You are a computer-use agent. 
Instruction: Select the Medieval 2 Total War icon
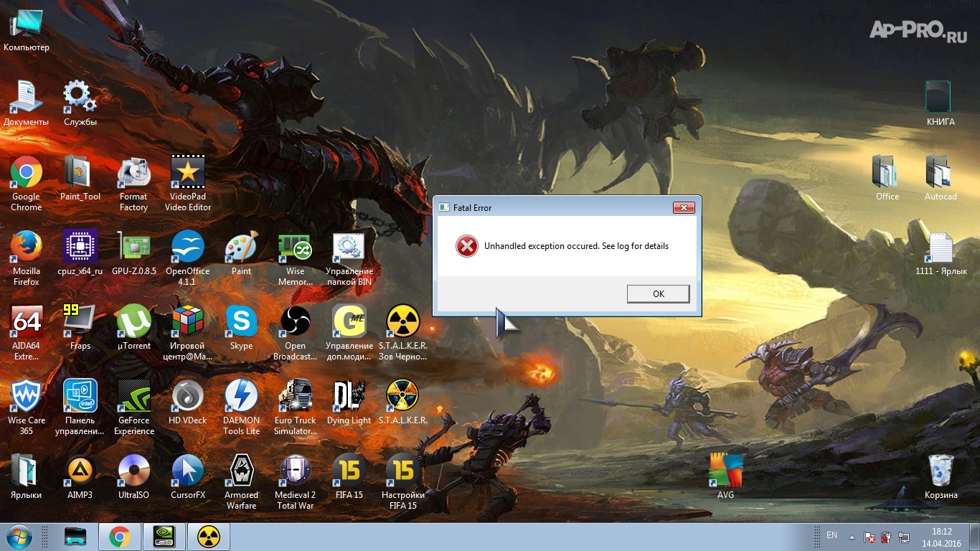click(x=295, y=483)
